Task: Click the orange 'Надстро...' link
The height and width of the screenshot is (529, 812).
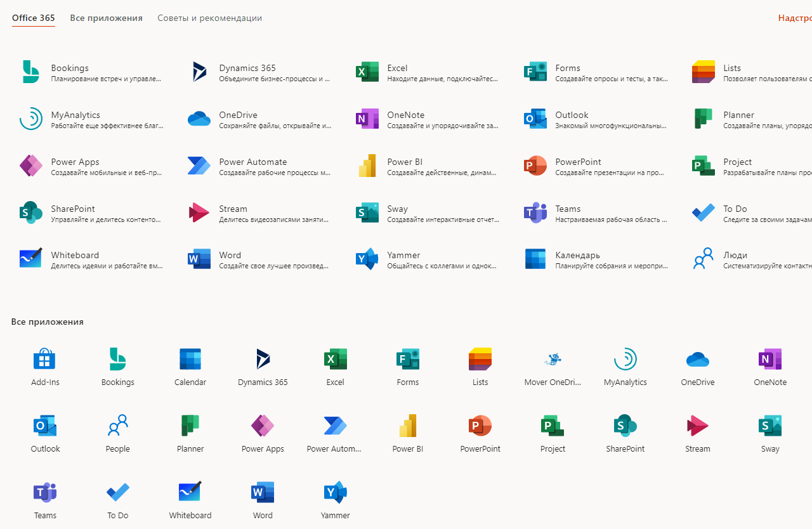Action: [795, 18]
